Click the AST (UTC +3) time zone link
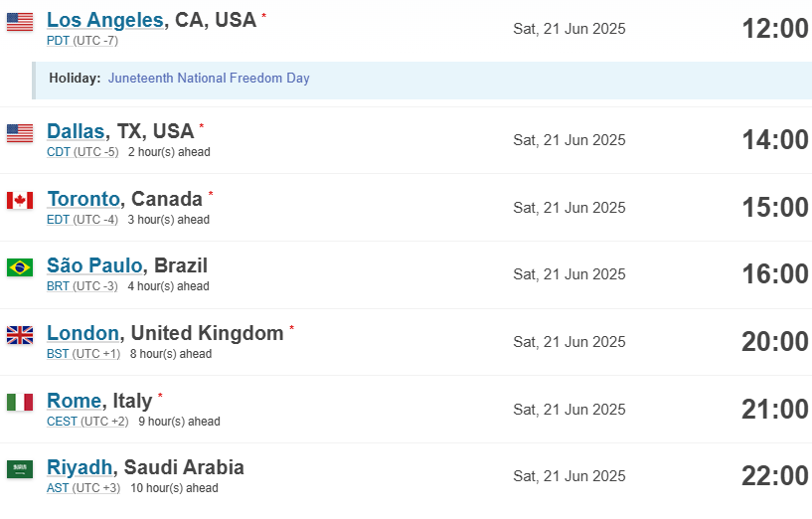This screenshot has height=519, width=812. [x=83, y=488]
